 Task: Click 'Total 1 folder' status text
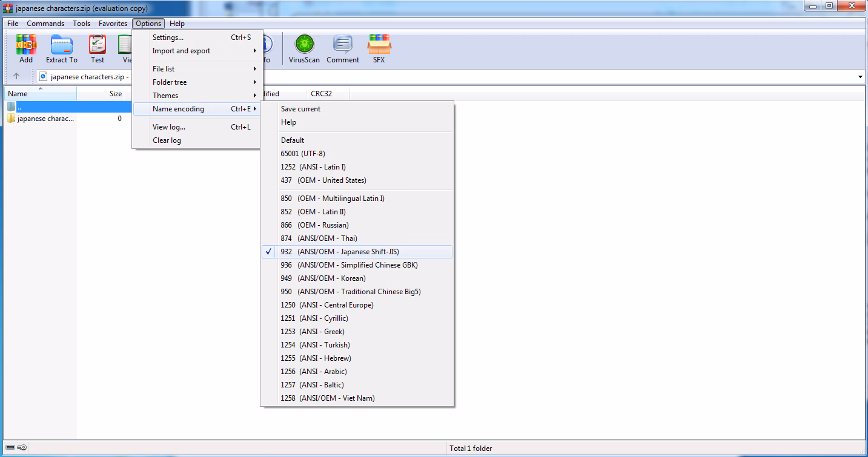471,449
